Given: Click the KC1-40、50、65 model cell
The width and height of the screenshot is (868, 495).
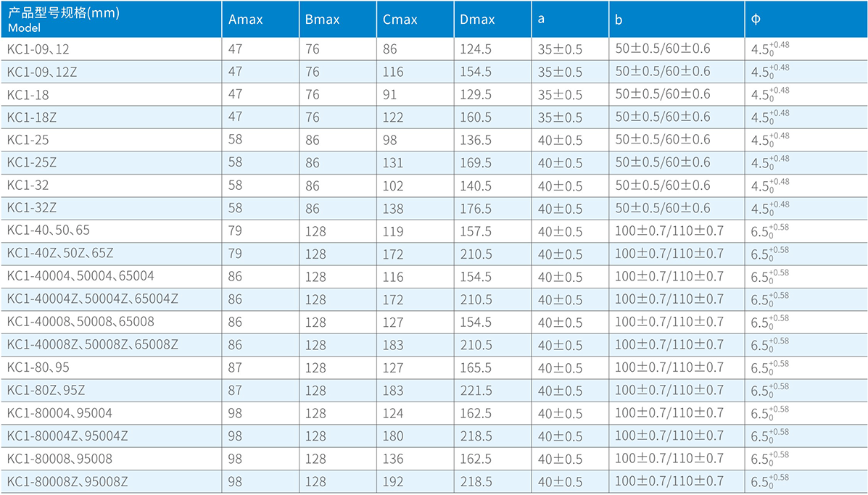Looking at the screenshot, I should 49,230.
